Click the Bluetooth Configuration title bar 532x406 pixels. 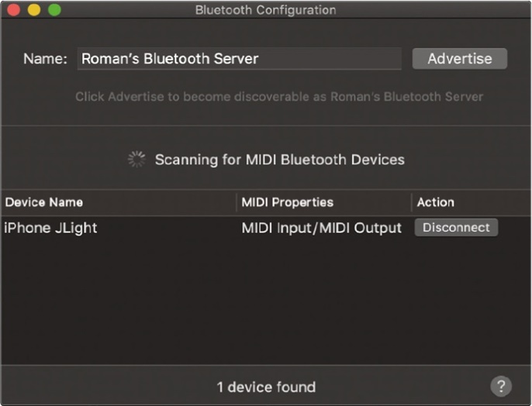(265, 10)
